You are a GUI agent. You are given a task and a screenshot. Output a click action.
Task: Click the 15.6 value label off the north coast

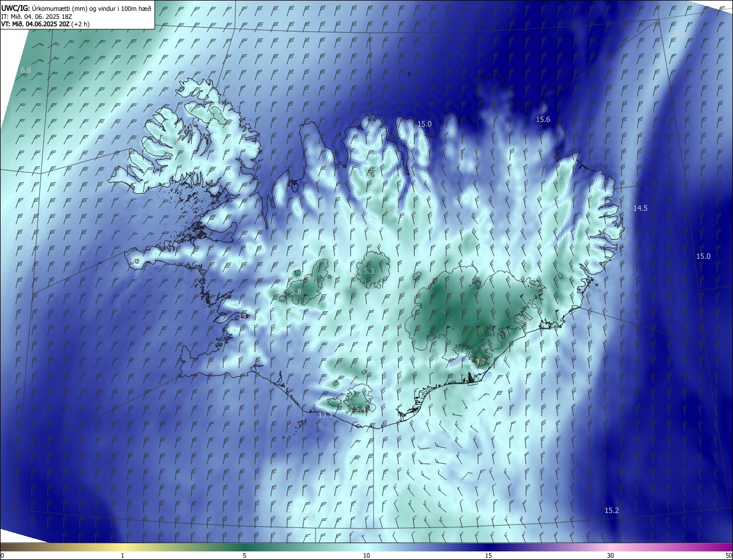pos(543,120)
